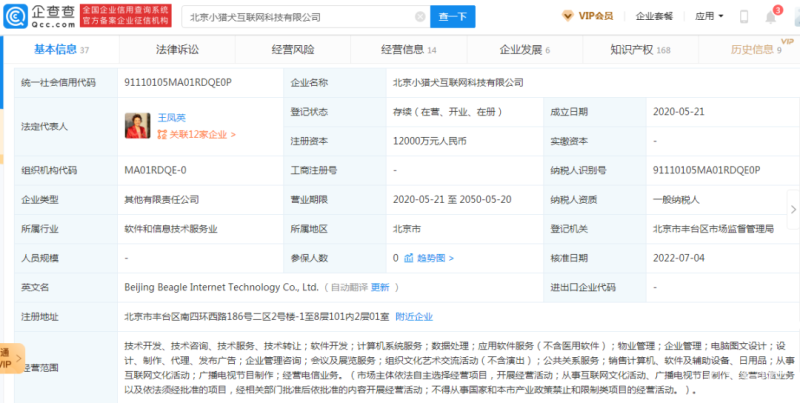Click the VIP会员 link
This screenshot has width=800, height=403.
(595, 16)
